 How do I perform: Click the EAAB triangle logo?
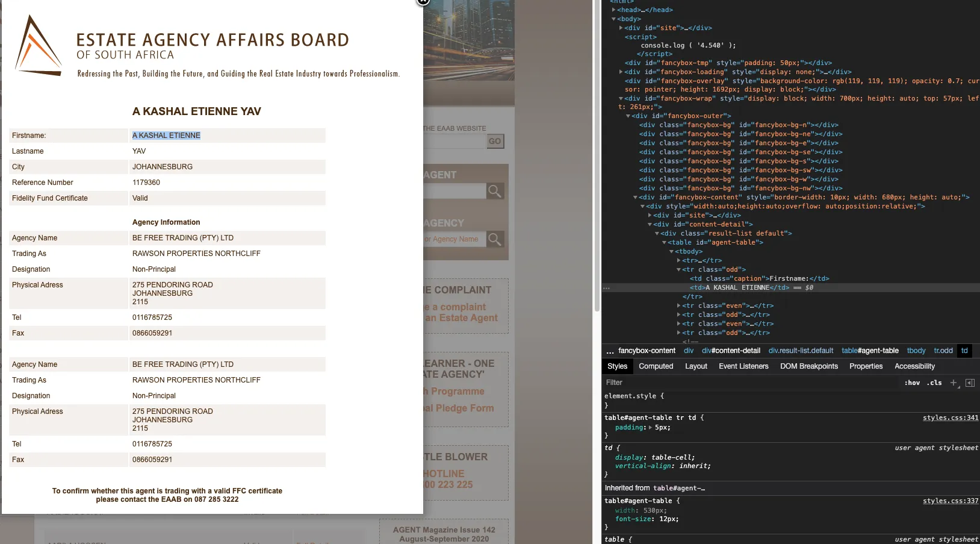[x=39, y=45]
